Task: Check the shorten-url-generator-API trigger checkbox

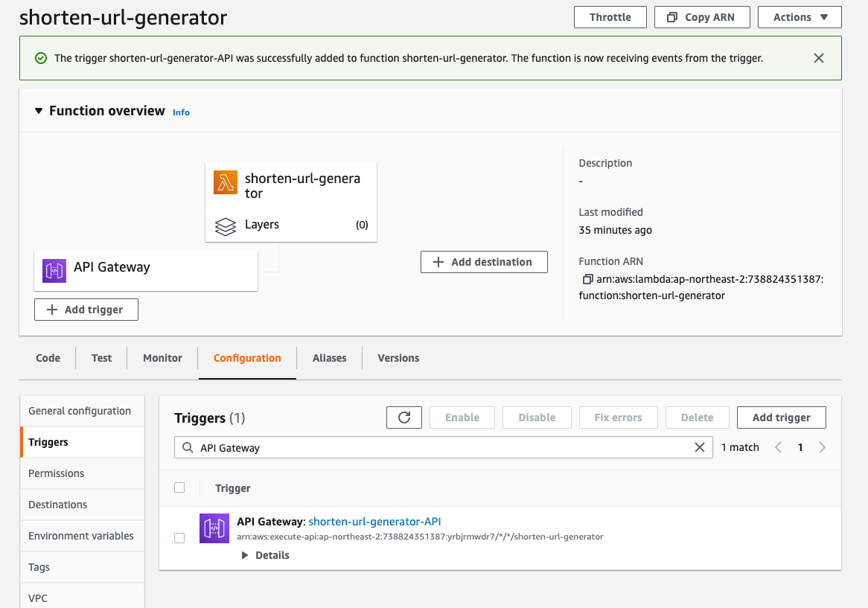Action: (179, 538)
